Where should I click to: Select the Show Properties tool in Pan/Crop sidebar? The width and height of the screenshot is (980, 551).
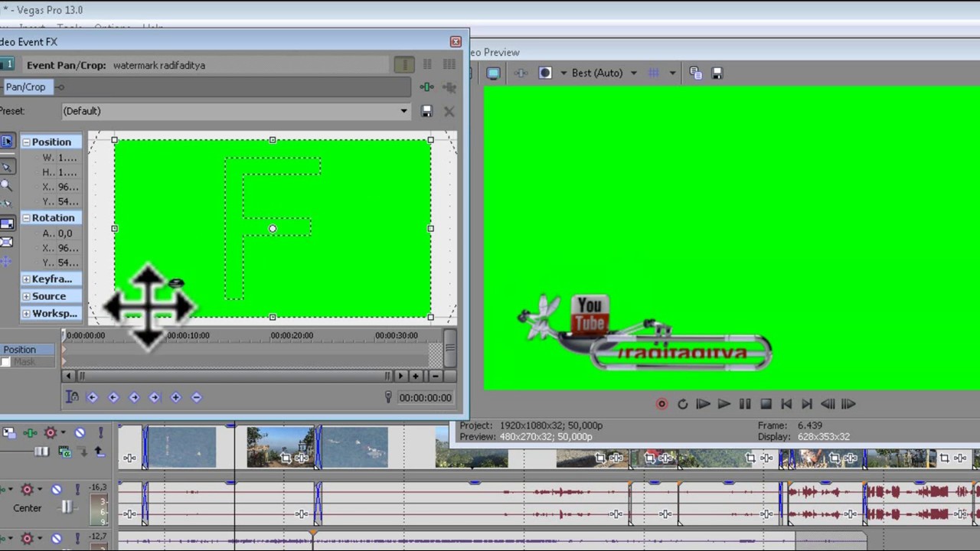(6, 142)
